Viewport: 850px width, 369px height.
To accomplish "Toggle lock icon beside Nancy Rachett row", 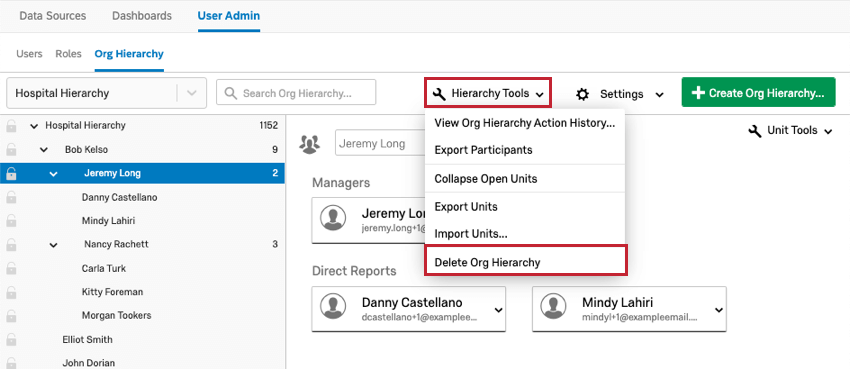I will 11,245.
